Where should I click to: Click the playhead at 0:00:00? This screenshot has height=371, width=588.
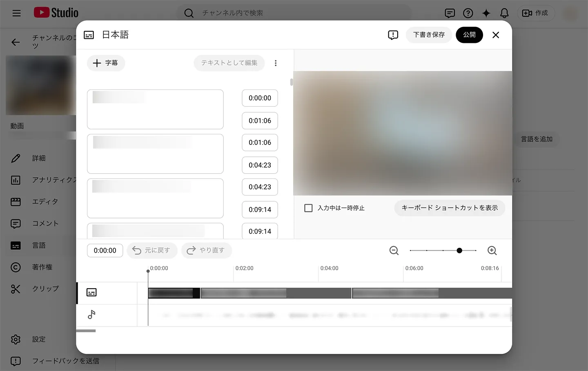tap(148, 271)
